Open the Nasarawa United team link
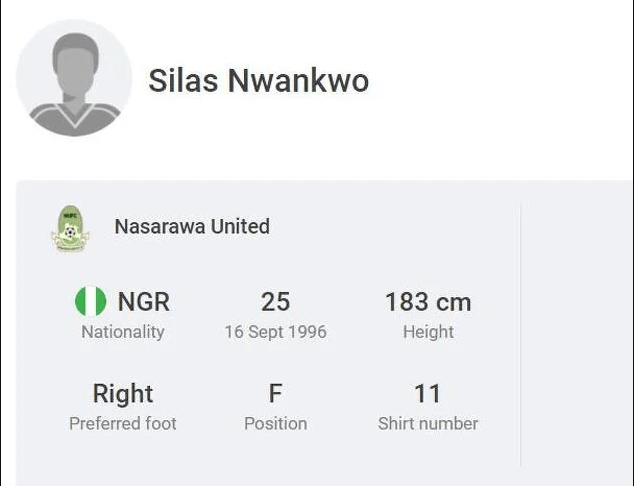The width and height of the screenshot is (634, 486). pyautogui.click(x=192, y=226)
